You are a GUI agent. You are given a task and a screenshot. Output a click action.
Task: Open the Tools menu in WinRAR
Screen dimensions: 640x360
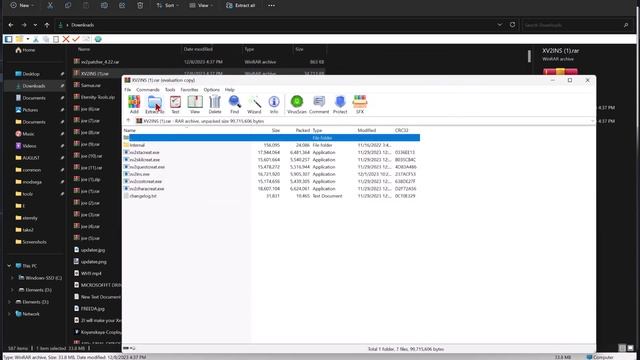(170, 89)
